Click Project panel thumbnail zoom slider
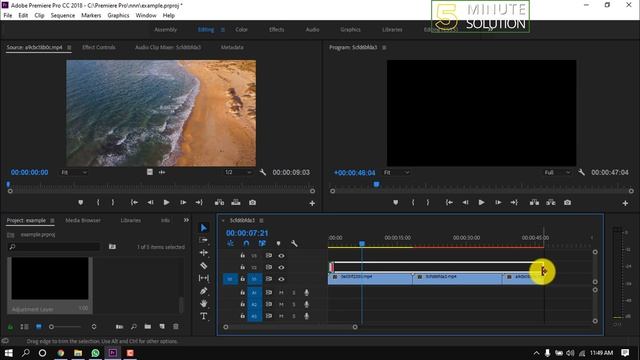The image size is (640, 360). (x=65, y=327)
